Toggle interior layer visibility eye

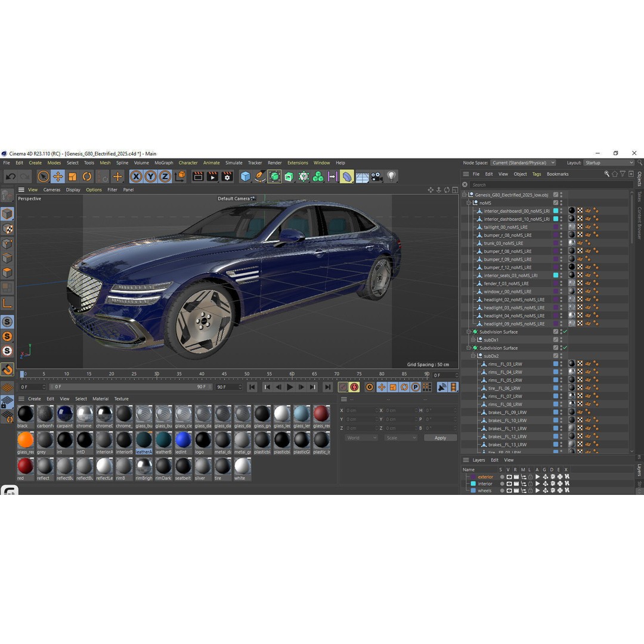(x=509, y=484)
